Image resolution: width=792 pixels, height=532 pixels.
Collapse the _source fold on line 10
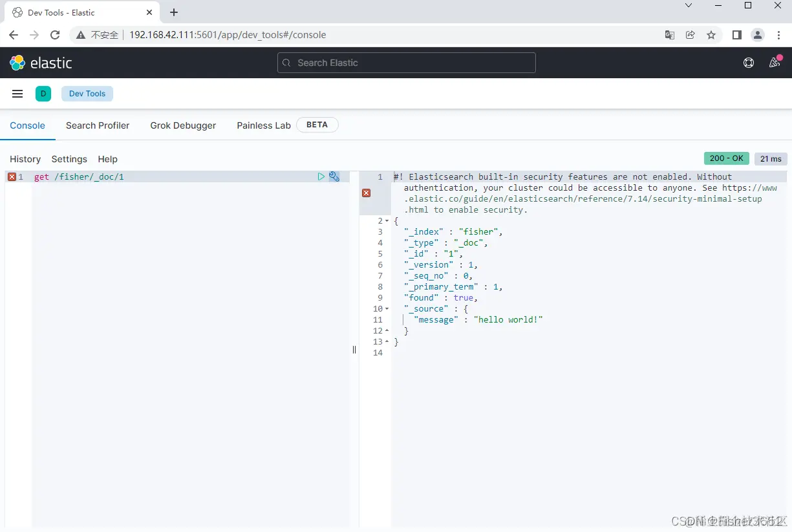click(387, 309)
